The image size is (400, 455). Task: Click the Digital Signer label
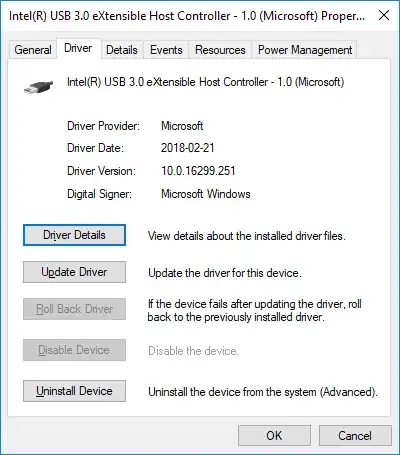click(99, 194)
